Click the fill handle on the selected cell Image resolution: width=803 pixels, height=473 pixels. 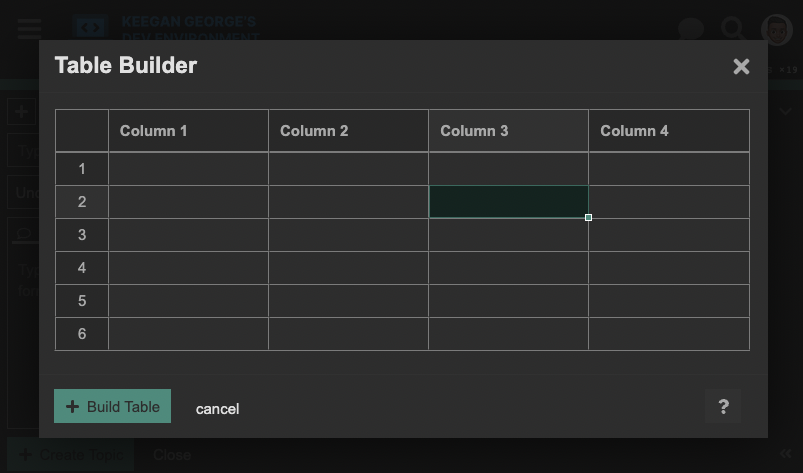[588, 218]
